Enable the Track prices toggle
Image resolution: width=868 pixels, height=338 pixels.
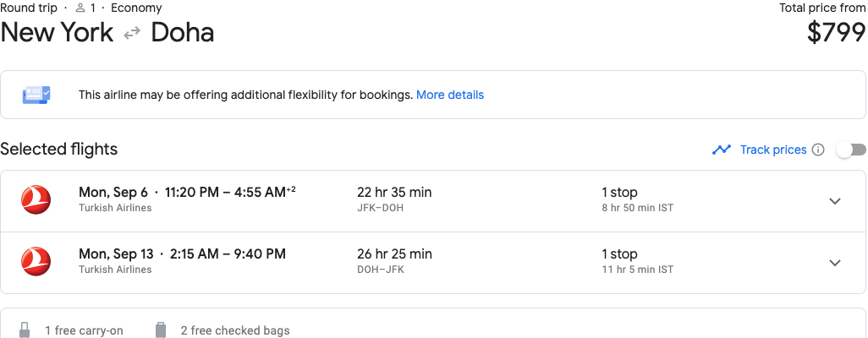point(850,150)
